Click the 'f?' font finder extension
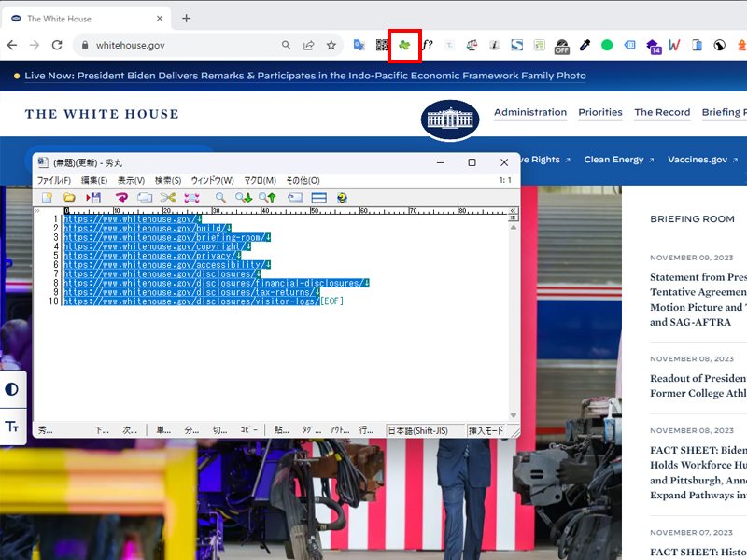 click(428, 45)
